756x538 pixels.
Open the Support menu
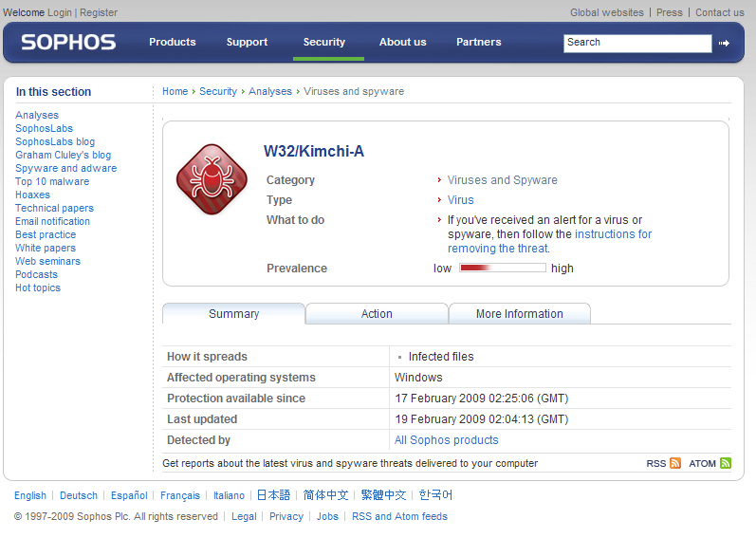(x=247, y=42)
